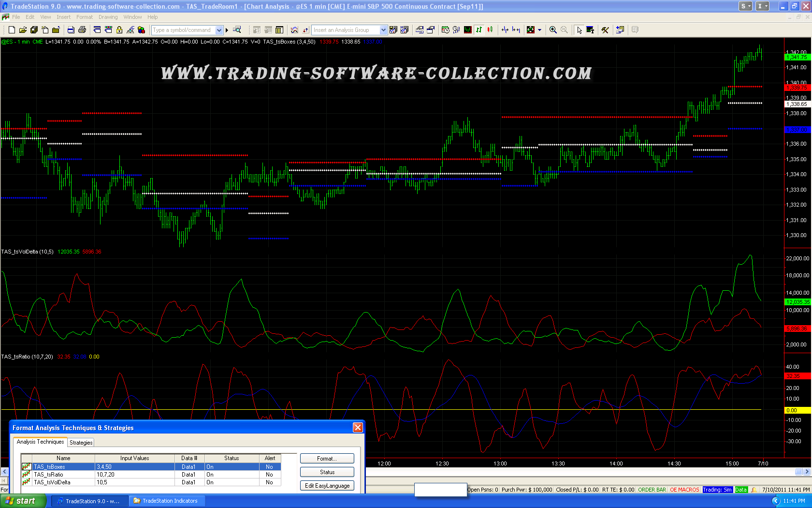The width and height of the screenshot is (812, 508).
Task: Switch chart to candlestick bar style
Action: 490,30
